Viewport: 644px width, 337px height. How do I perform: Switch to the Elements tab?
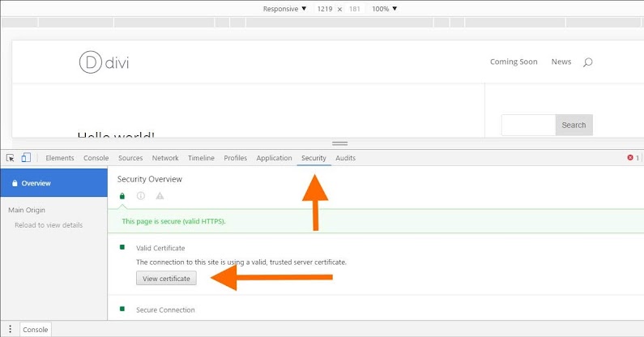[x=60, y=158]
